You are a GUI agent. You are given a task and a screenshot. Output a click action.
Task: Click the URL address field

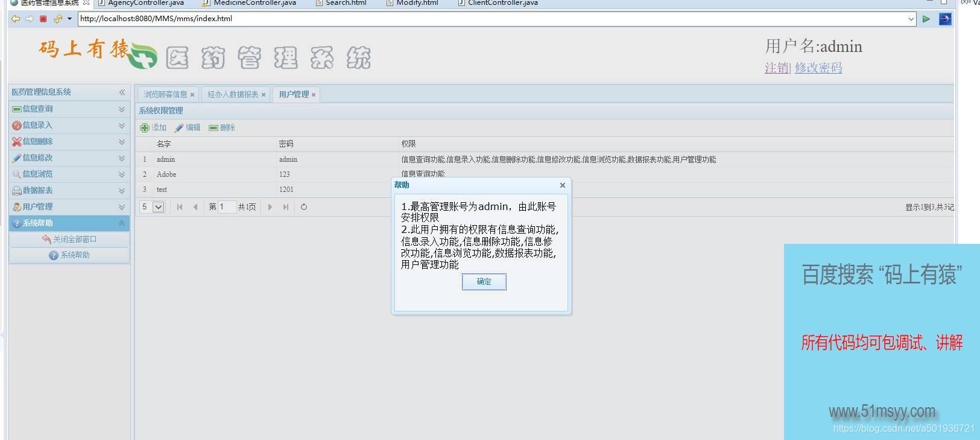[x=492, y=19]
